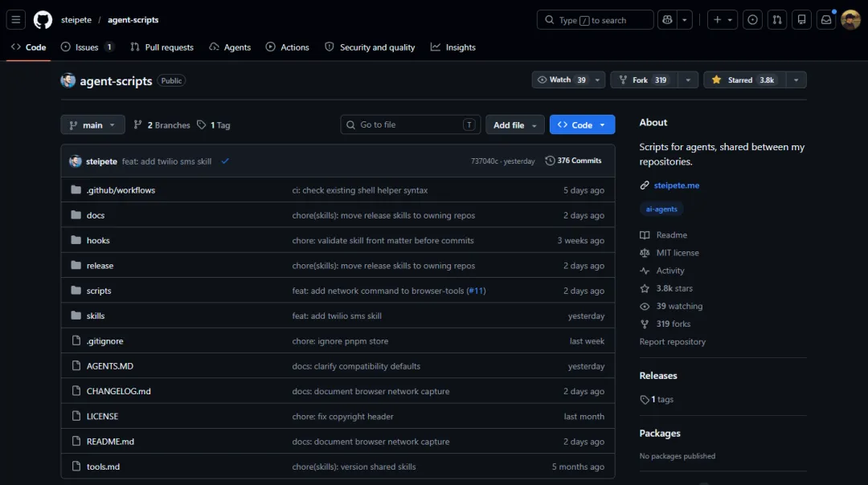Fork this repository
The image size is (868, 485).
pyautogui.click(x=644, y=80)
